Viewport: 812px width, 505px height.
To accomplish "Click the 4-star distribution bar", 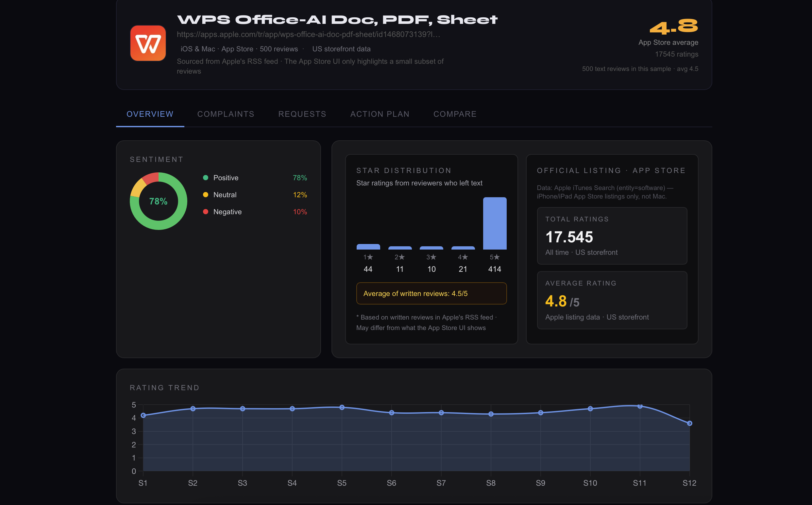I will click(x=463, y=248).
